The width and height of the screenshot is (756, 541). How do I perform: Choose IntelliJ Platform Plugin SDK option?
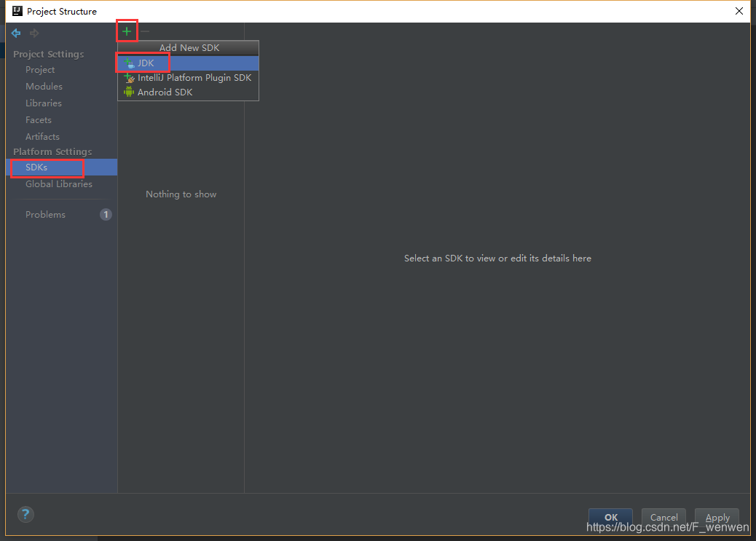(x=189, y=78)
